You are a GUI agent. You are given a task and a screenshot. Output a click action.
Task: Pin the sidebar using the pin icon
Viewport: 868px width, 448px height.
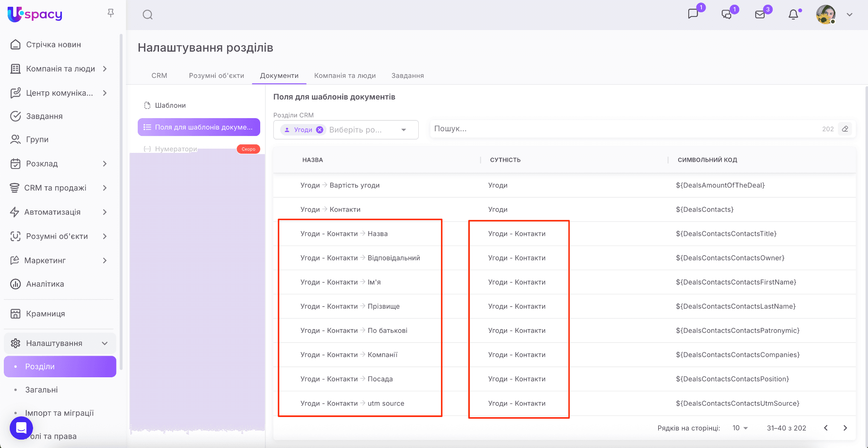(x=111, y=13)
